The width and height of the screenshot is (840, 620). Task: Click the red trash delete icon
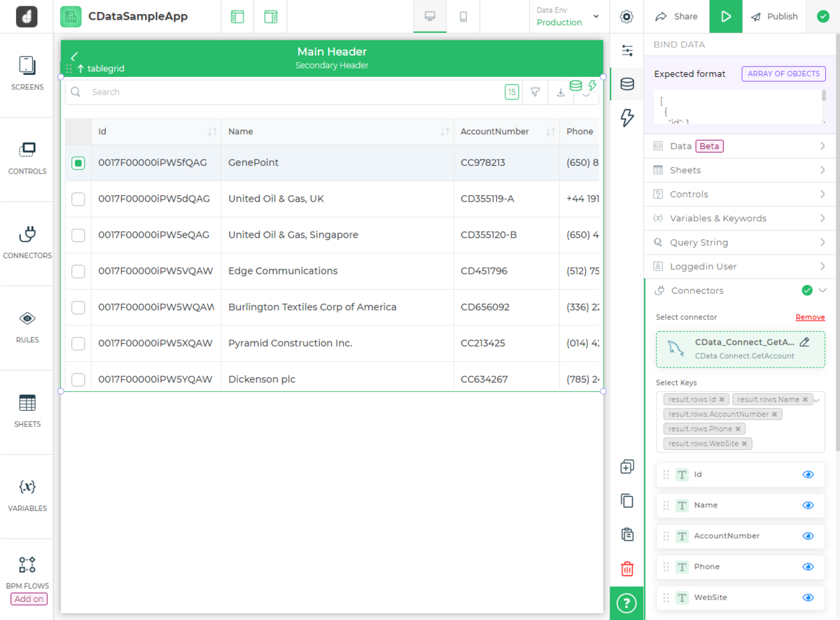tap(627, 568)
